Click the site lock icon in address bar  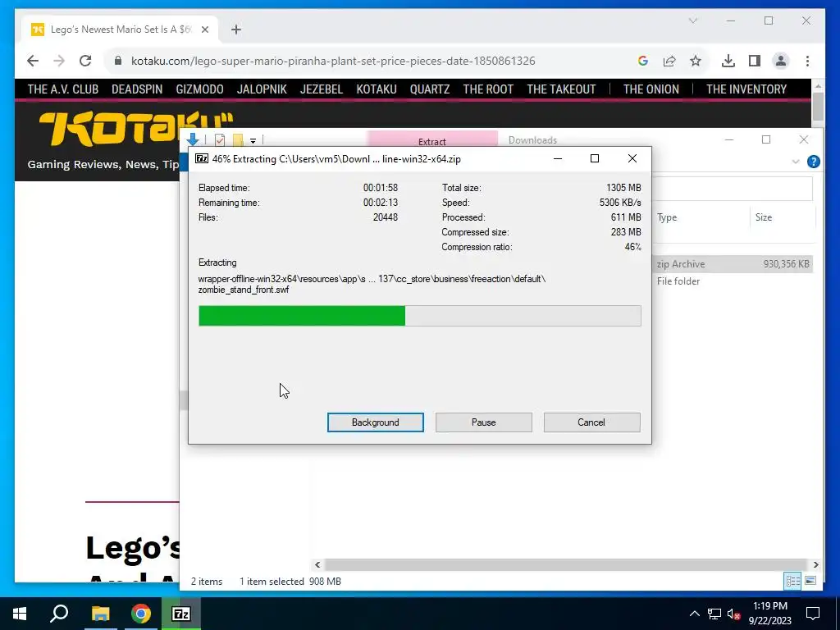118,61
